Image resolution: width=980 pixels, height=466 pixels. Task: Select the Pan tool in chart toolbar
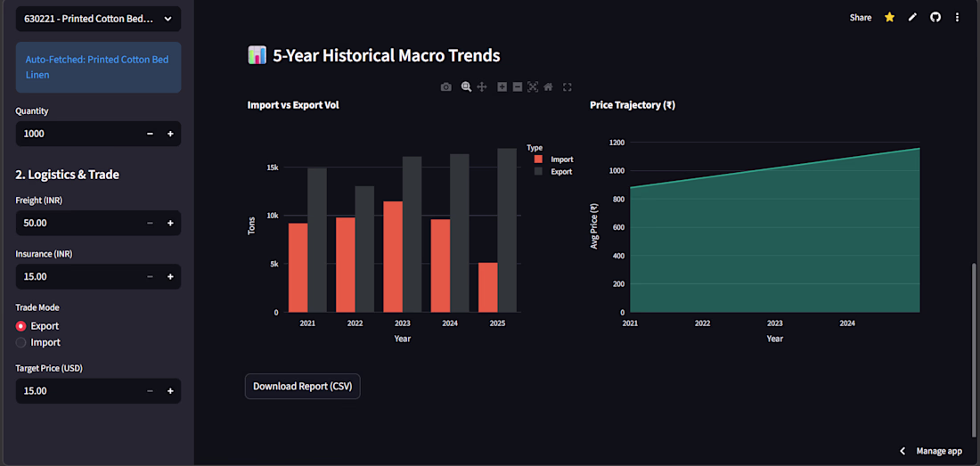click(x=482, y=86)
